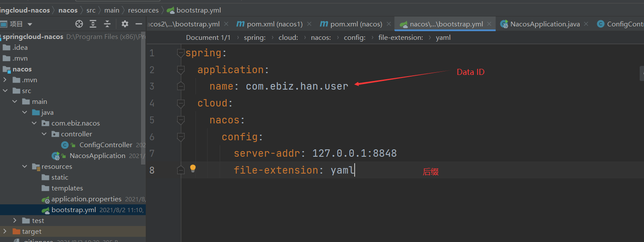Place cursor in com.ebiz.han.user value
The image size is (644, 242).
tap(297, 87)
